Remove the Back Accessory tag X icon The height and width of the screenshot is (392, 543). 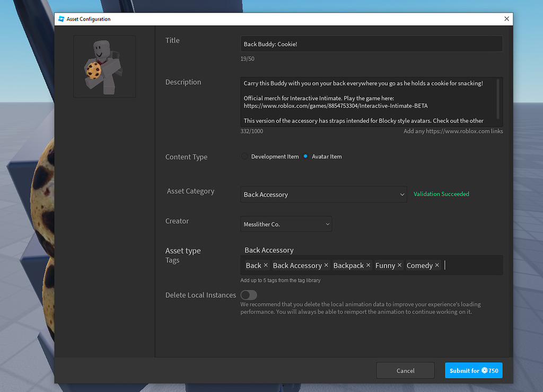tap(326, 265)
